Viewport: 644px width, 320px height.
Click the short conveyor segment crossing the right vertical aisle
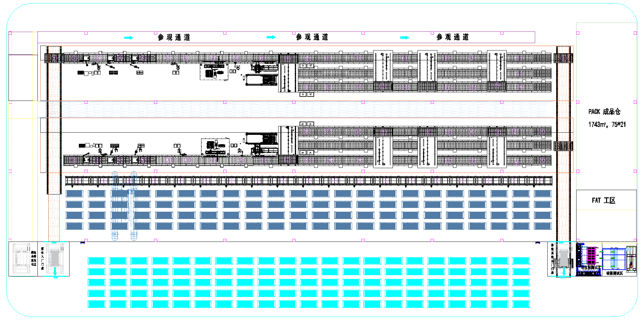(563, 146)
